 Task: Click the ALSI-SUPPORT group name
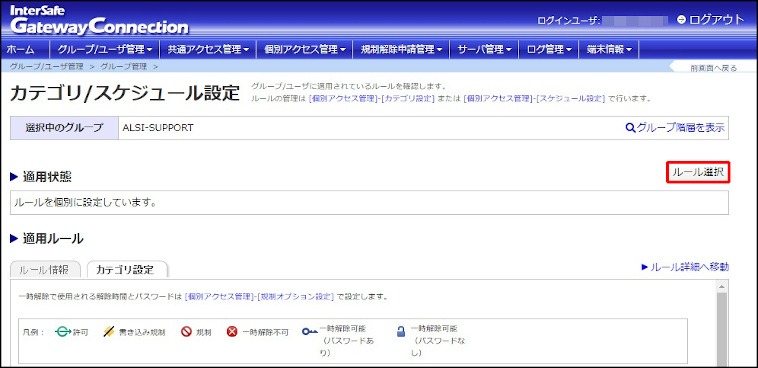point(158,128)
